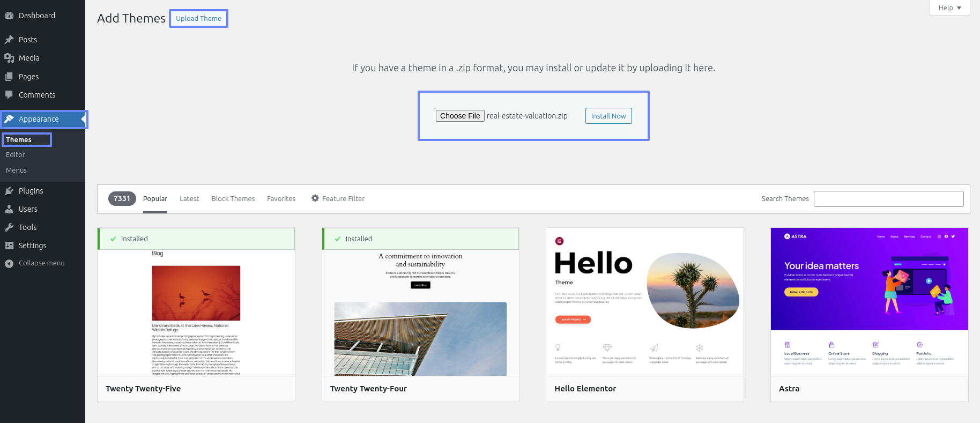
Task: Click the Feature Filter gear icon
Action: pos(315,198)
